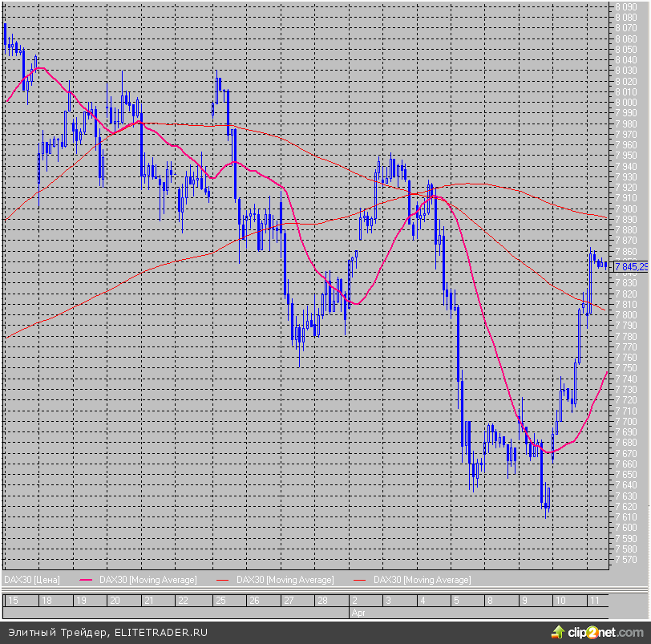Screen dimensions: 651x644
Task: Select the 8 000 price axis label
Action: pos(625,102)
